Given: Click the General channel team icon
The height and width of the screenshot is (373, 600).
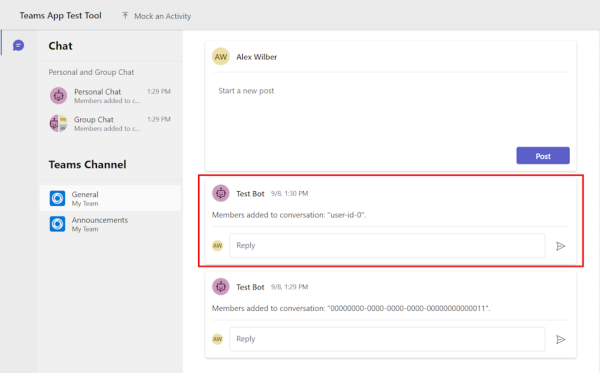Looking at the screenshot, I should click(x=57, y=199).
